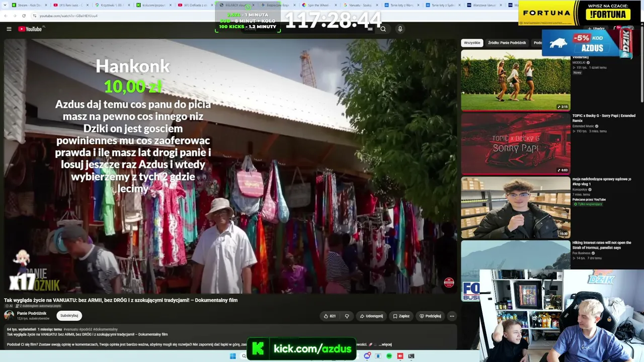Open the Windows Start menu
644x362 pixels.
232,356
